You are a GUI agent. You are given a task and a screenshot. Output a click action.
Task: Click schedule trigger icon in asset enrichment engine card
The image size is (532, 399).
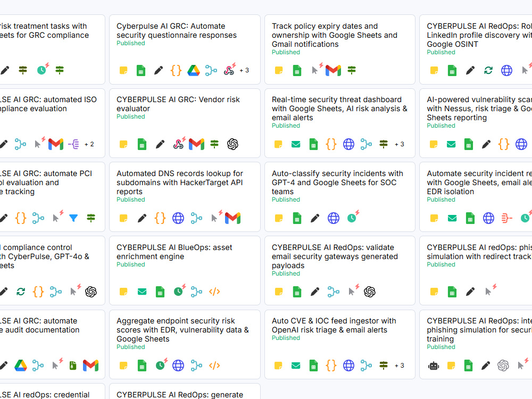pyautogui.click(x=179, y=291)
